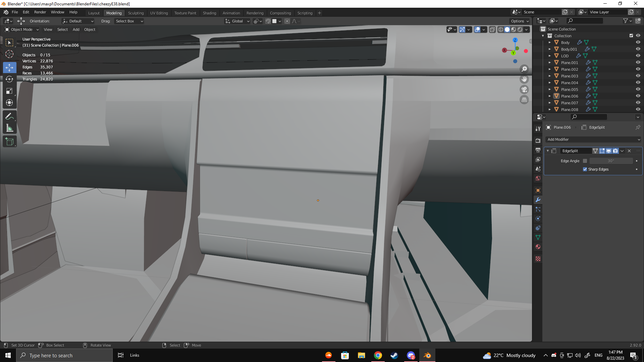Click the Options button in header
This screenshot has width=644, height=362.
(x=520, y=21)
